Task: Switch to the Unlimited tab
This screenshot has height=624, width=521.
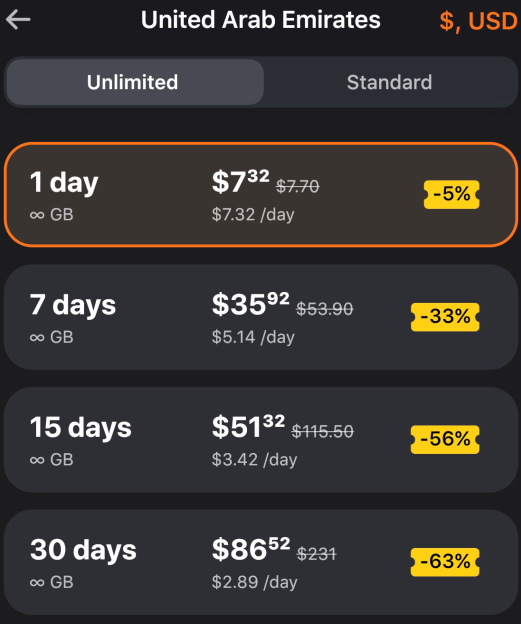Action: point(135,82)
